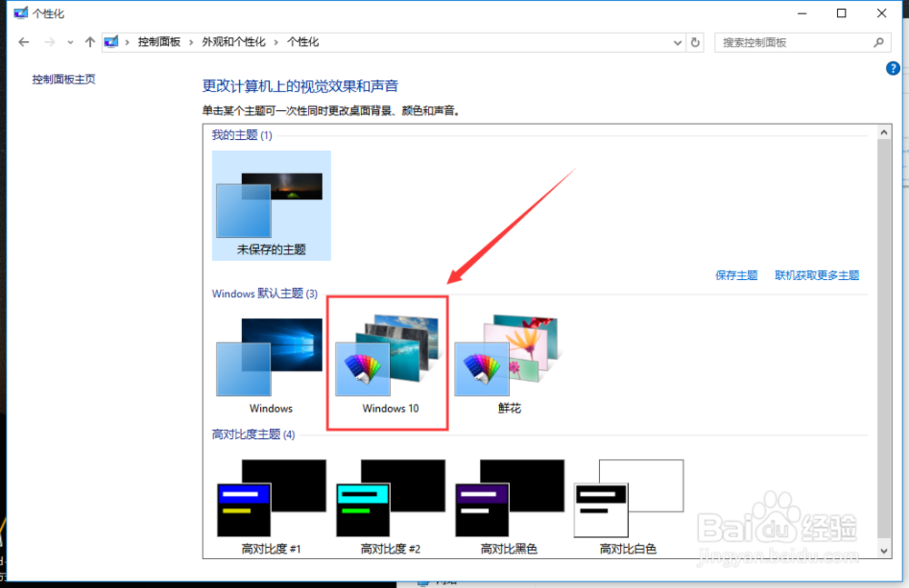
Task: Open recent locations dropdown next to forward arrow
Action: (70, 42)
